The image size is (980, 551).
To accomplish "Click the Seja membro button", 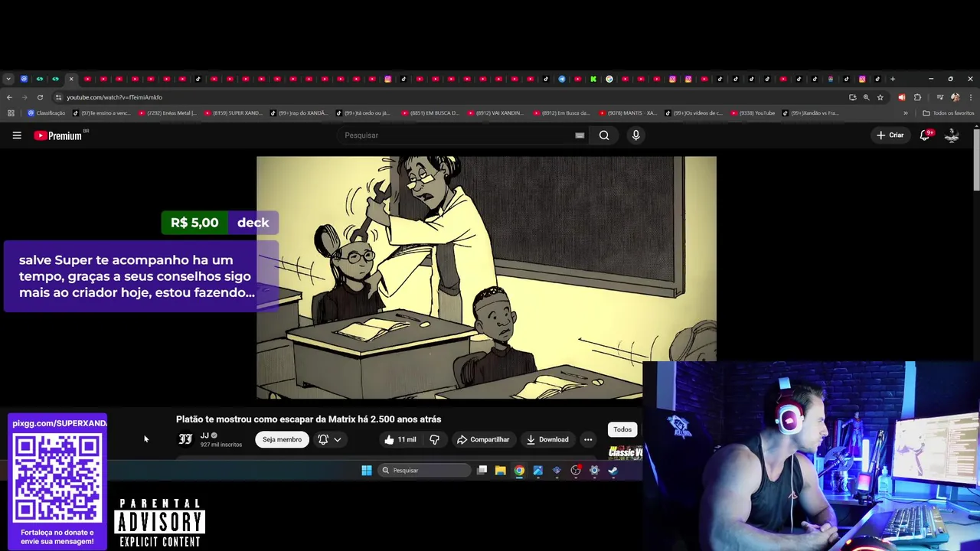I will [282, 439].
